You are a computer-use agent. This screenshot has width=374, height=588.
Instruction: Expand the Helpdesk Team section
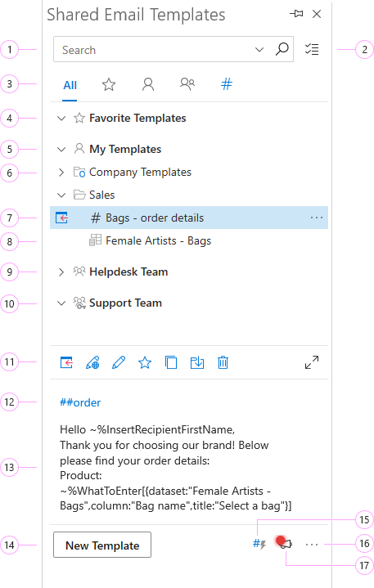point(61,272)
